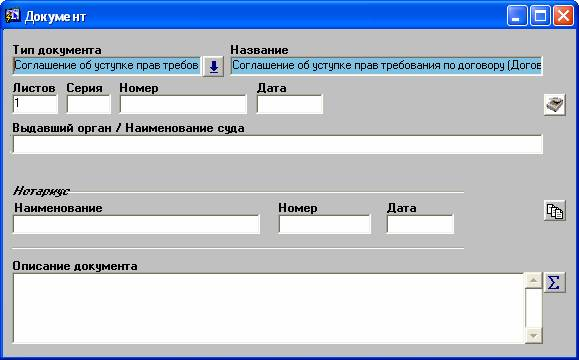579x360 pixels.
Task: Focus the Выдавший орган / Наименование суда field
Action: click(x=278, y=144)
